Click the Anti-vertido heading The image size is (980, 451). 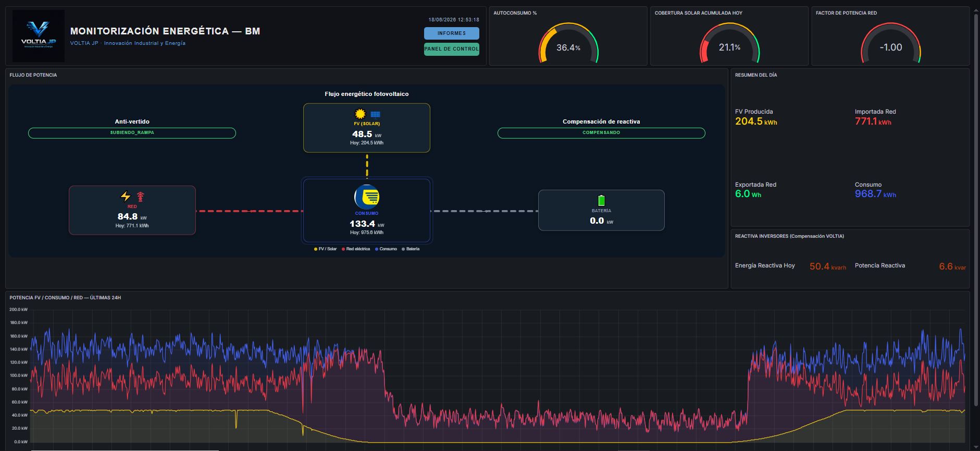pyautogui.click(x=132, y=121)
